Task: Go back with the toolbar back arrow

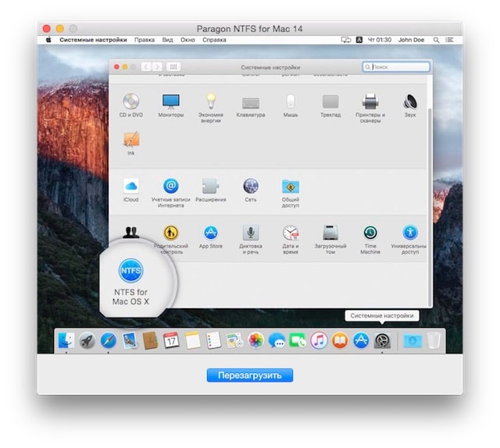Action: (146, 67)
